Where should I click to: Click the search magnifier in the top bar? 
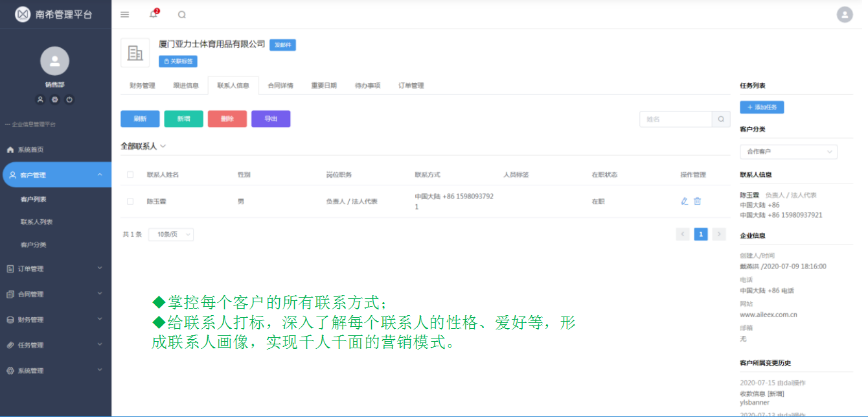(x=181, y=14)
